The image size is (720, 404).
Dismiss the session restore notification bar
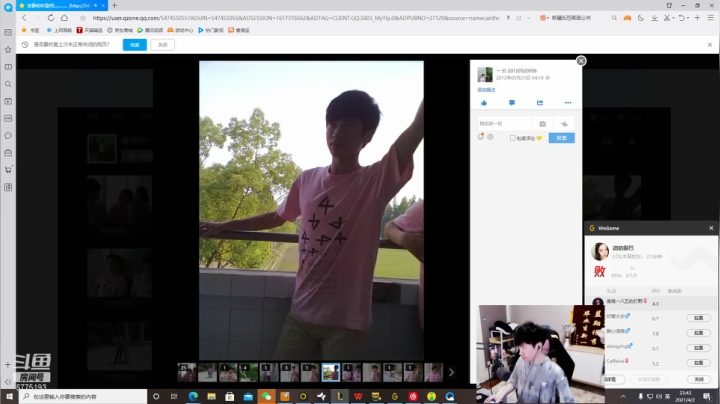coord(709,45)
